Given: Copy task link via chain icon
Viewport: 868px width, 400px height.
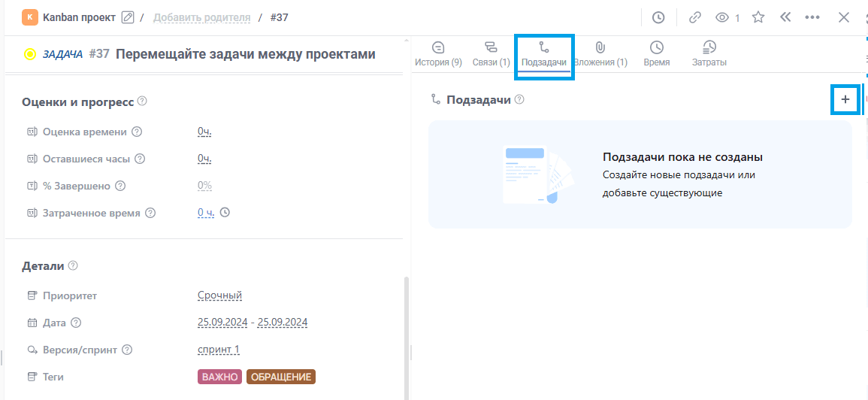Looking at the screenshot, I should pos(694,18).
